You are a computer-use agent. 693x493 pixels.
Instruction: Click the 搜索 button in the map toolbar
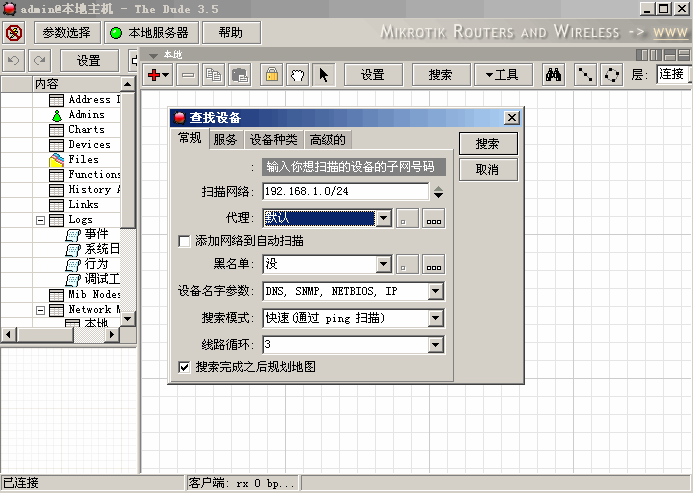[441, 75]
